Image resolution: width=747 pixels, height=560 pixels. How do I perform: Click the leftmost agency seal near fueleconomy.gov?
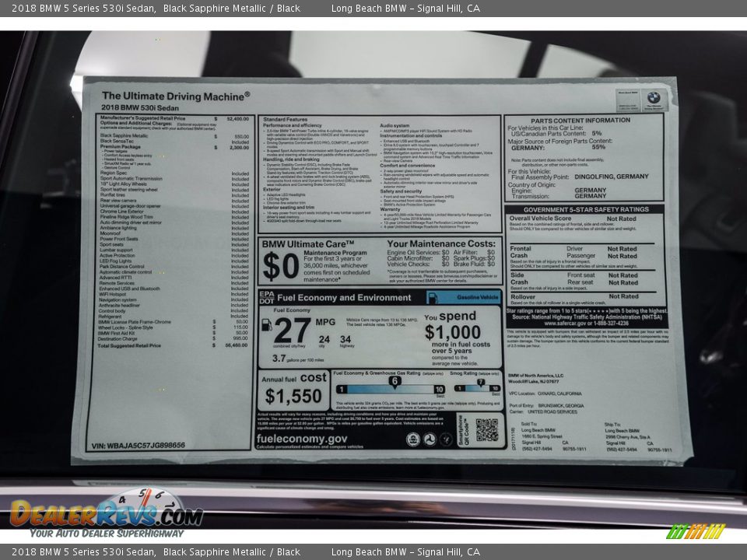[413, 439]
